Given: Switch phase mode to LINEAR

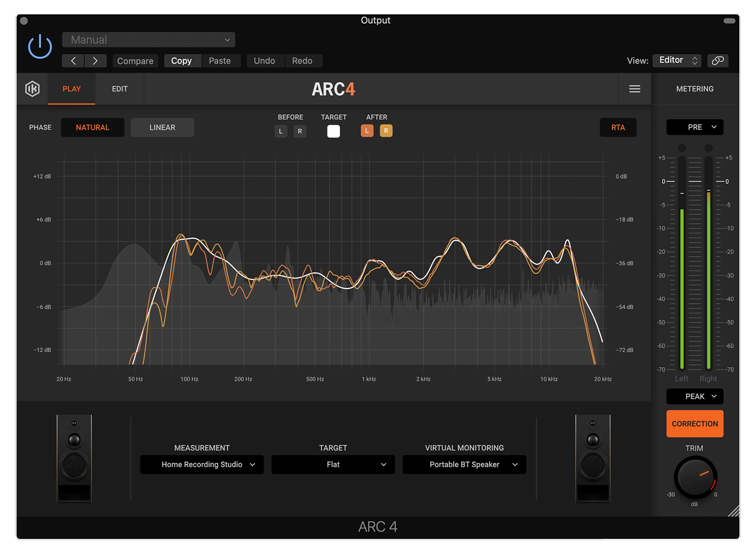Looking at the screenshot, I should coord(162,127).
